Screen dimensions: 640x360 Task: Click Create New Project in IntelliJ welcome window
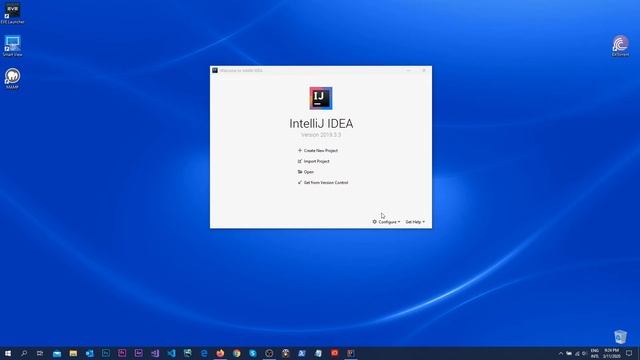point(318,151)
